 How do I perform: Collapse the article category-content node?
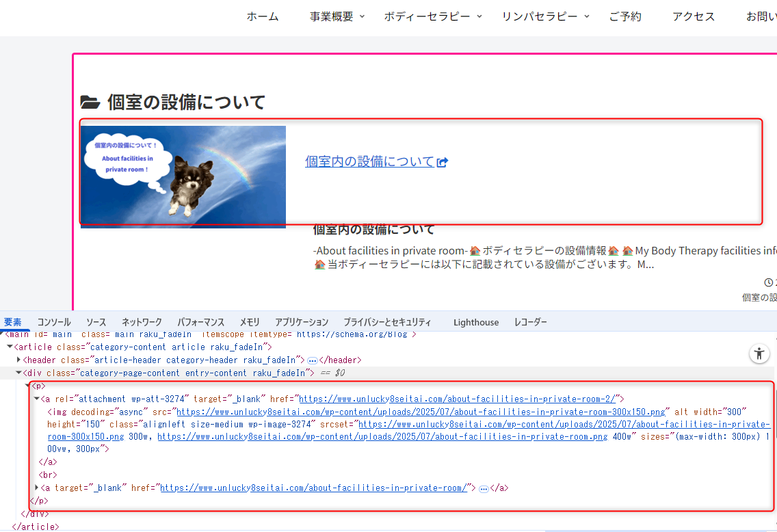pos(10,347)
